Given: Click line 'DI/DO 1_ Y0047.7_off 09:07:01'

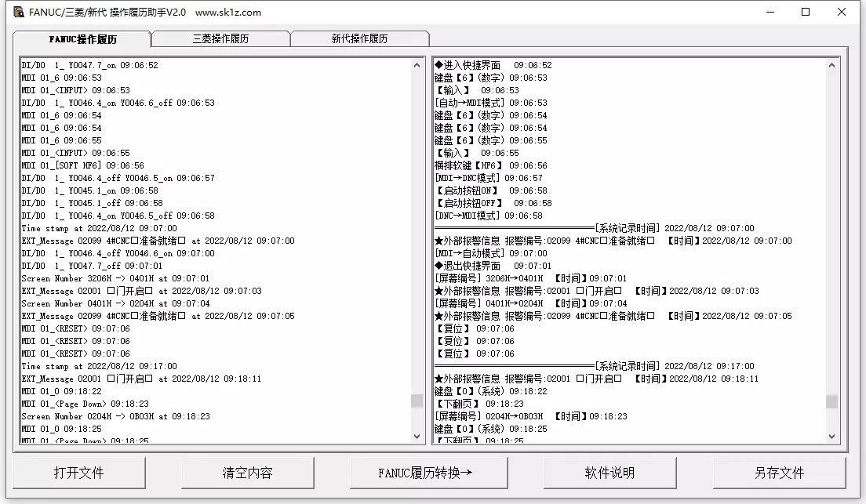Looking at the screenshot, I should (93, 266).
